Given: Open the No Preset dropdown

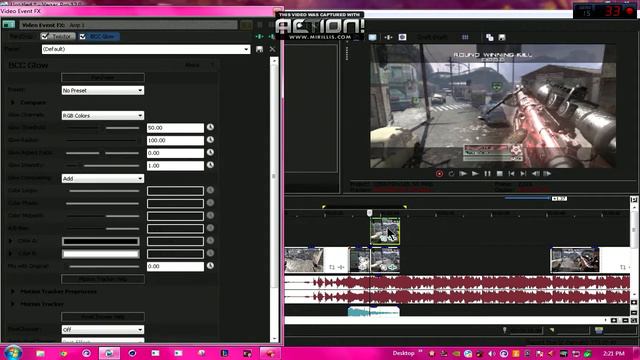Looking at the screenshot, I should coord(102,90).
